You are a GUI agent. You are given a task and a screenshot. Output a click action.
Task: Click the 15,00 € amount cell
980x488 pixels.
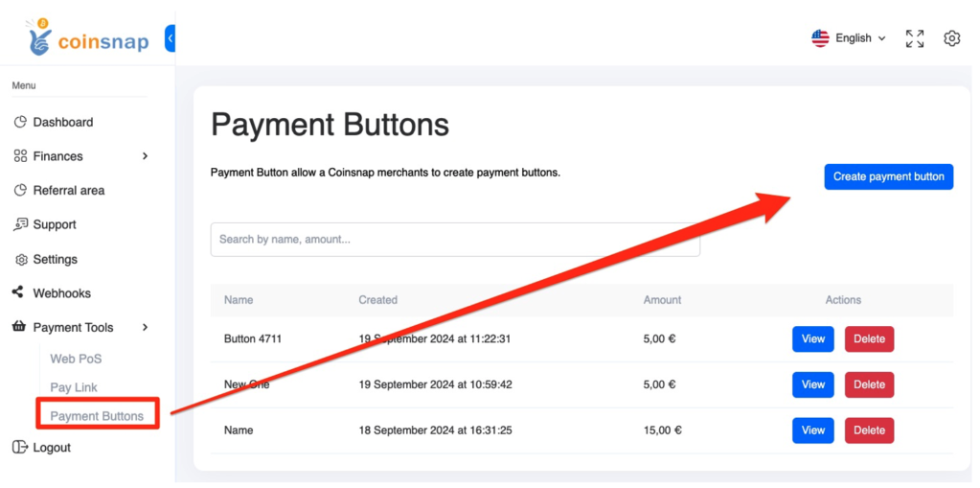[663, 430]
